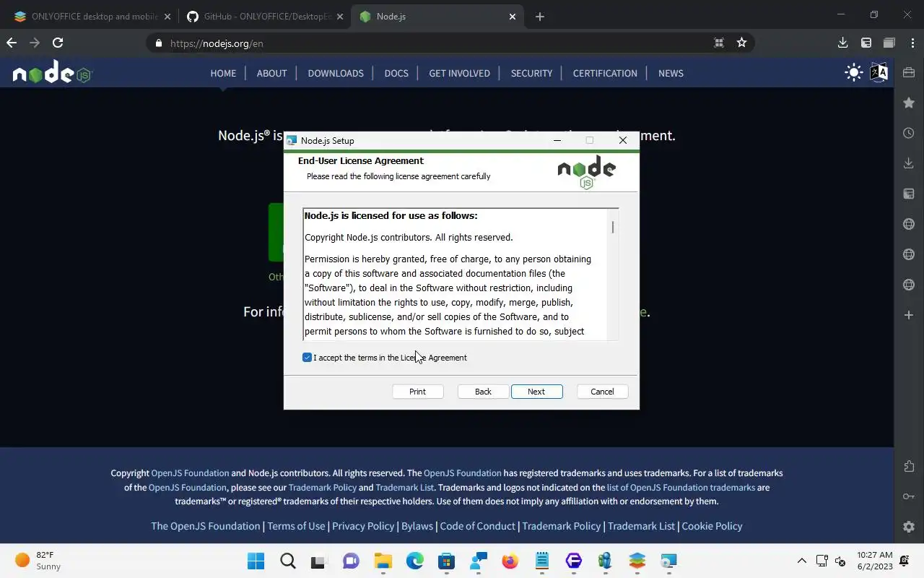Launch Microsoft Edge from the taskbar
Viewport: 924px width, 578px height.
pyautogui.click(x=414, y=561)
